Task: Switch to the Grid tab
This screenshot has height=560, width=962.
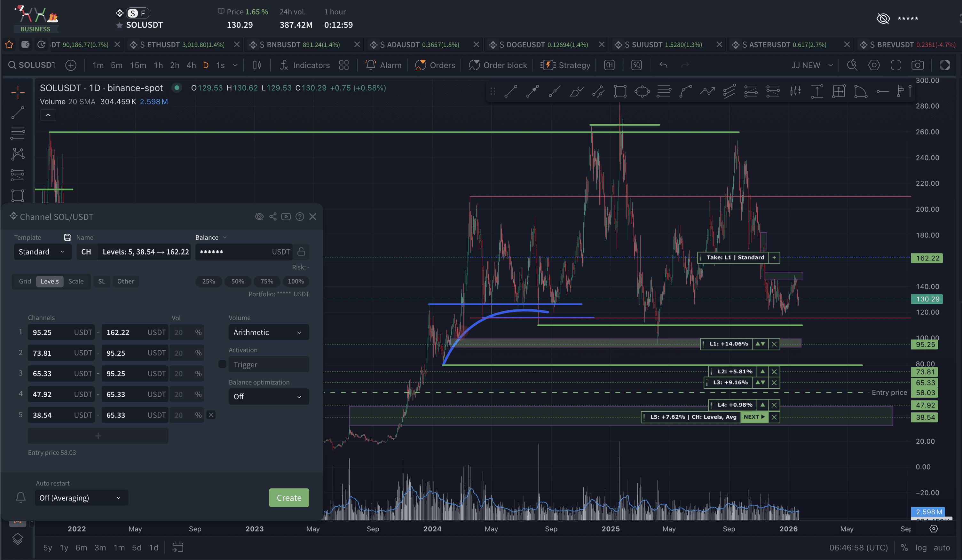Action: pyautogui.click(x=25, y=281)
